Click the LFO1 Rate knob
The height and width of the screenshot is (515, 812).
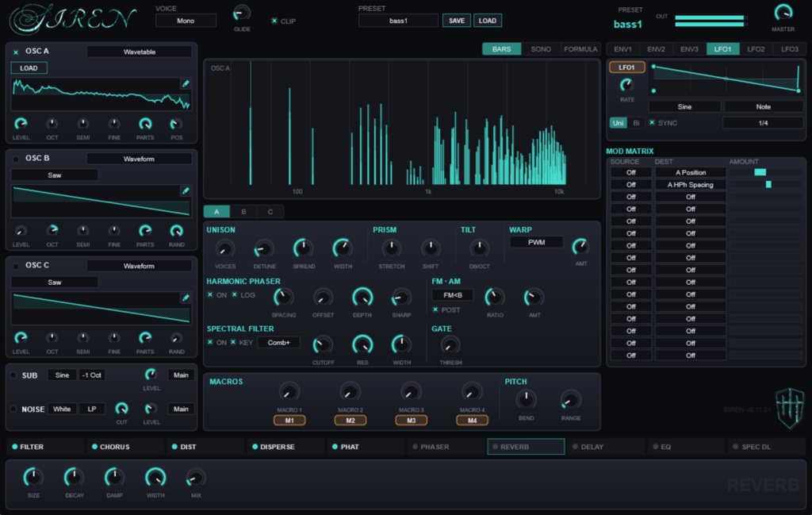tap(626, 84)
